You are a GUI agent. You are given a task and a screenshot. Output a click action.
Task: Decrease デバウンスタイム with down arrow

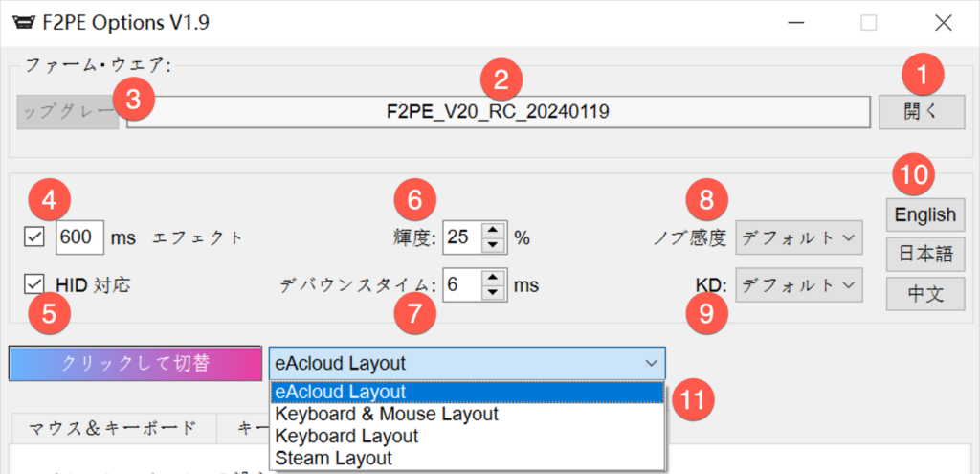[495, 293]
